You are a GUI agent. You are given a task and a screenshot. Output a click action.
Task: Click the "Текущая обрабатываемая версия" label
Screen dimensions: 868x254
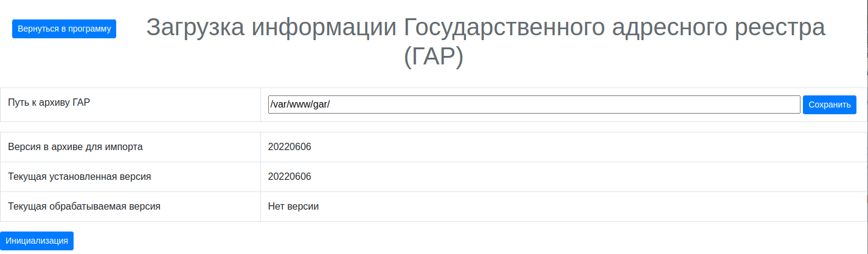point(84,207)
